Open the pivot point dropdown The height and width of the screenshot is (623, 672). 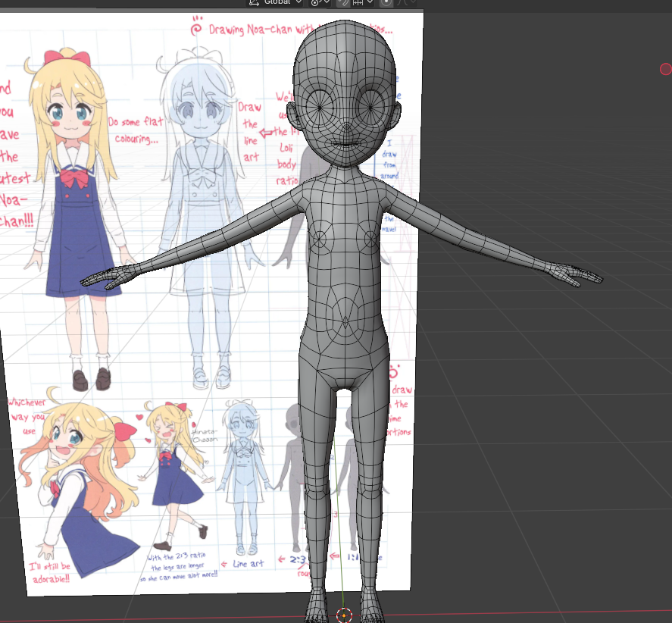point(320,2)
